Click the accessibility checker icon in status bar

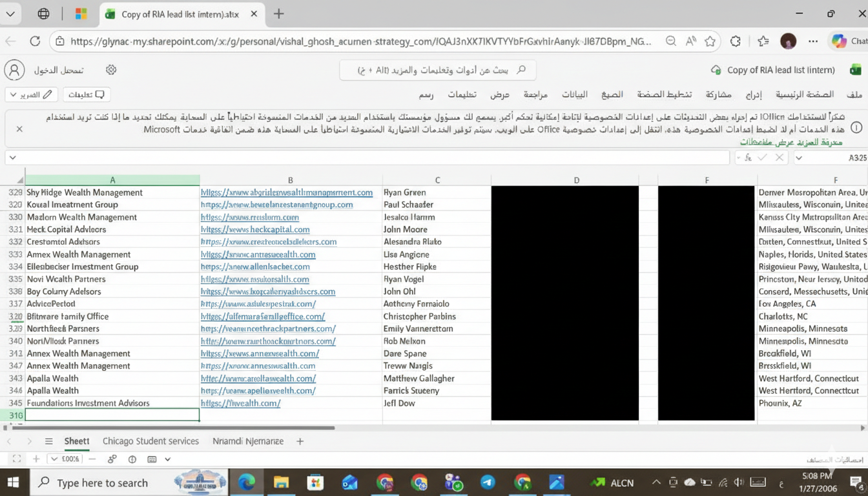click(132, 459)
